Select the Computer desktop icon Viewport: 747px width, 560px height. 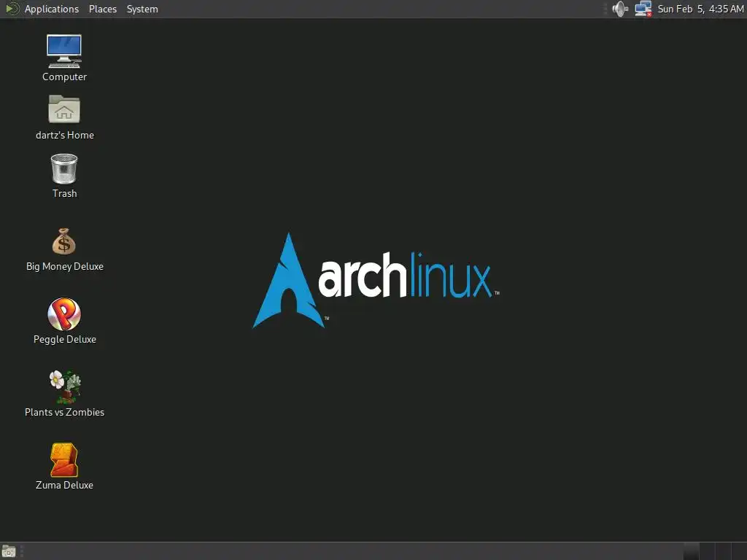(64, 52)
